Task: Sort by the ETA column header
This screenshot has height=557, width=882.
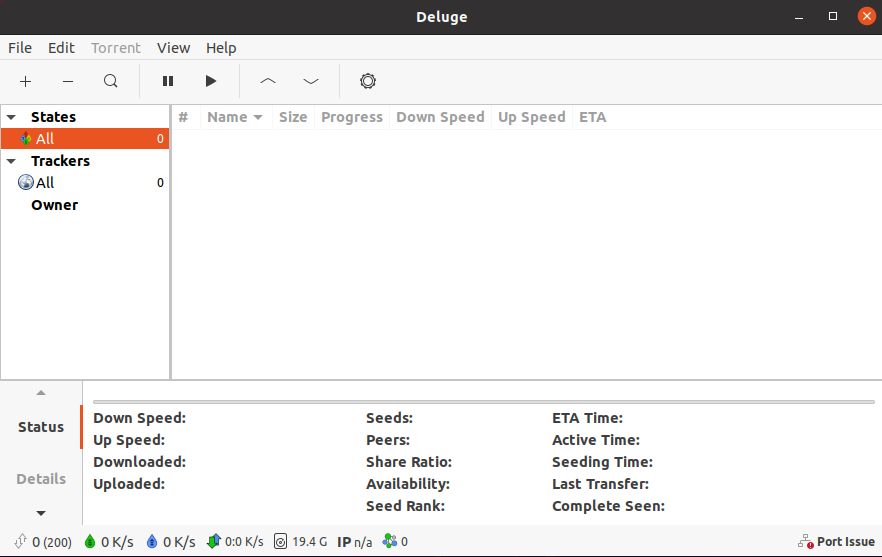Action: 593,117
